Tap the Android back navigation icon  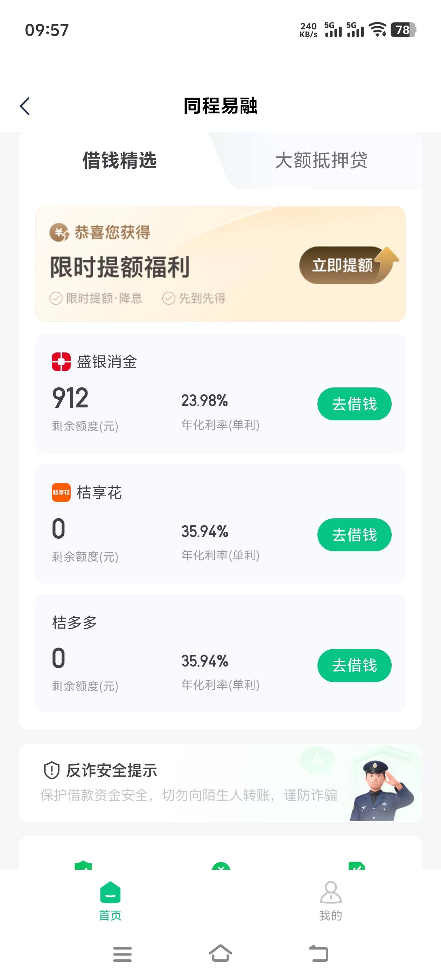[x=318, y=954]
